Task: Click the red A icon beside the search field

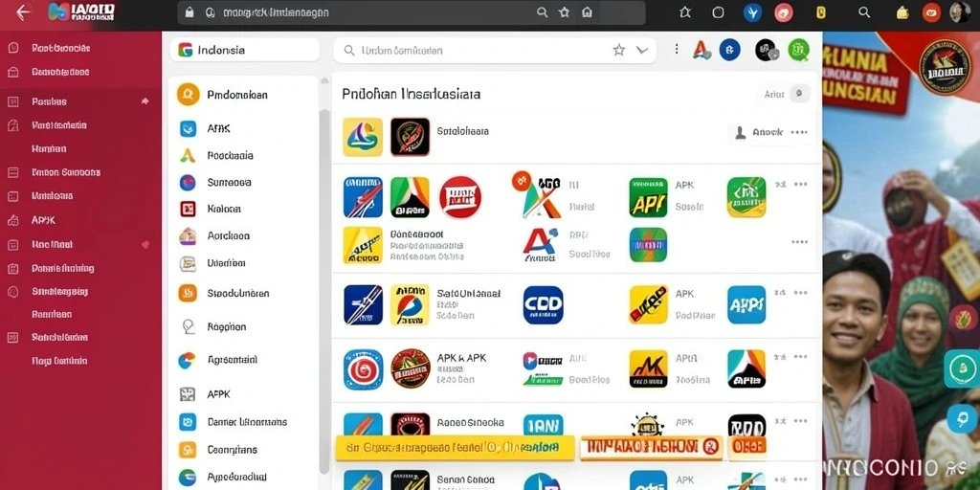Action: tap(702, 50)
